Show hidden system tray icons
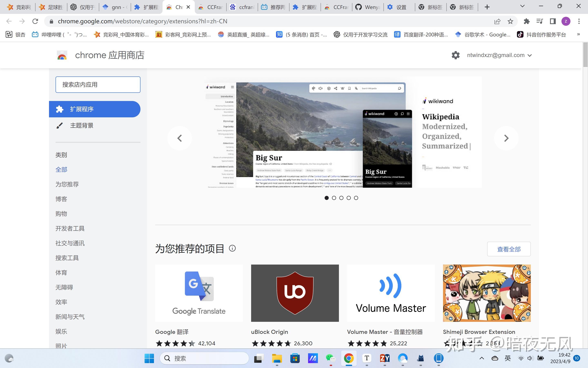588x368 pixels. pyautogui.click(x=482, y=358)
